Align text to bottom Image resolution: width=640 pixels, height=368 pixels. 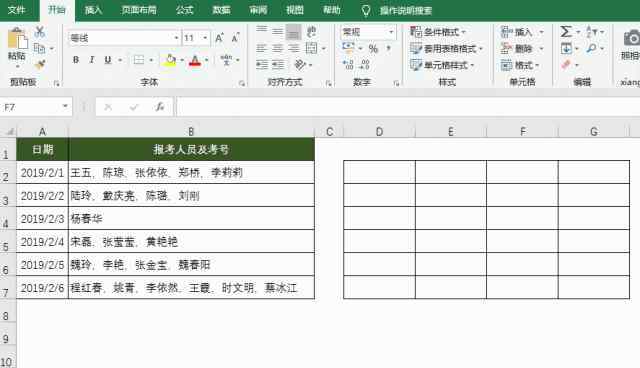(293, 32)
